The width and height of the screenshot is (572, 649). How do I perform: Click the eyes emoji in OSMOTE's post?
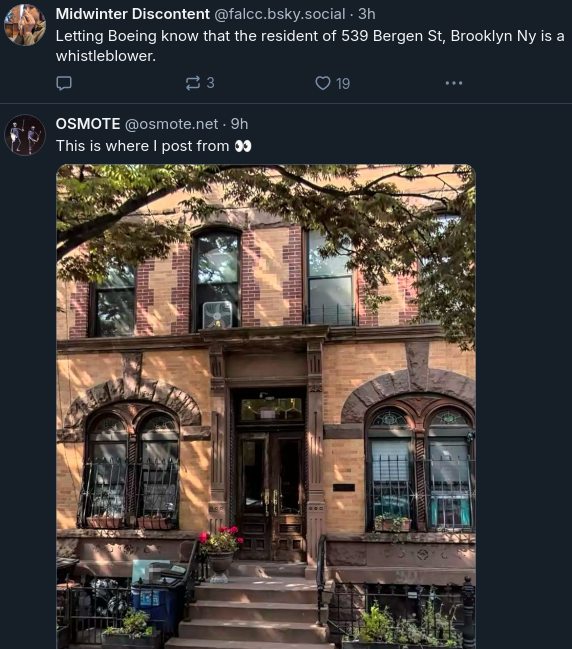pyautogui.click(x=243, y=146)
